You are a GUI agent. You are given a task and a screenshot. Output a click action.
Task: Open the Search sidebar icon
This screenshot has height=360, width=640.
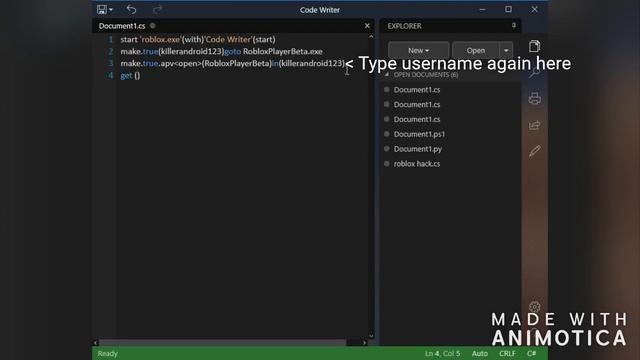534,73
